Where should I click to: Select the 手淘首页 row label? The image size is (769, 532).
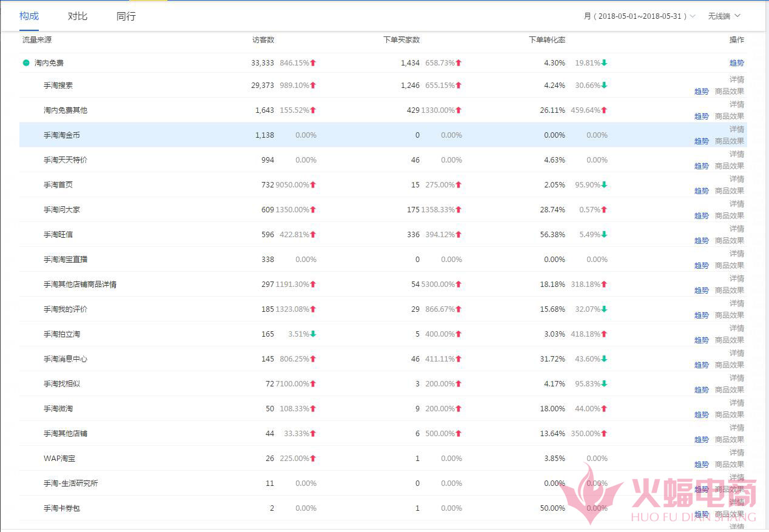coord(58,185)
